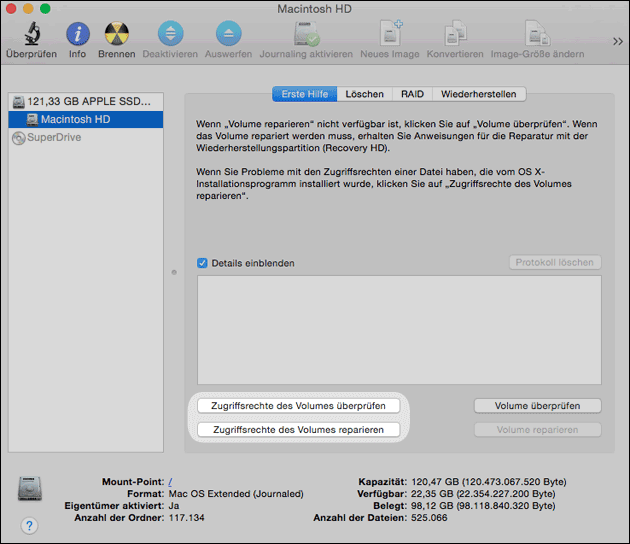Click the Image-Größe ändern icon

(x=537, y=34)
